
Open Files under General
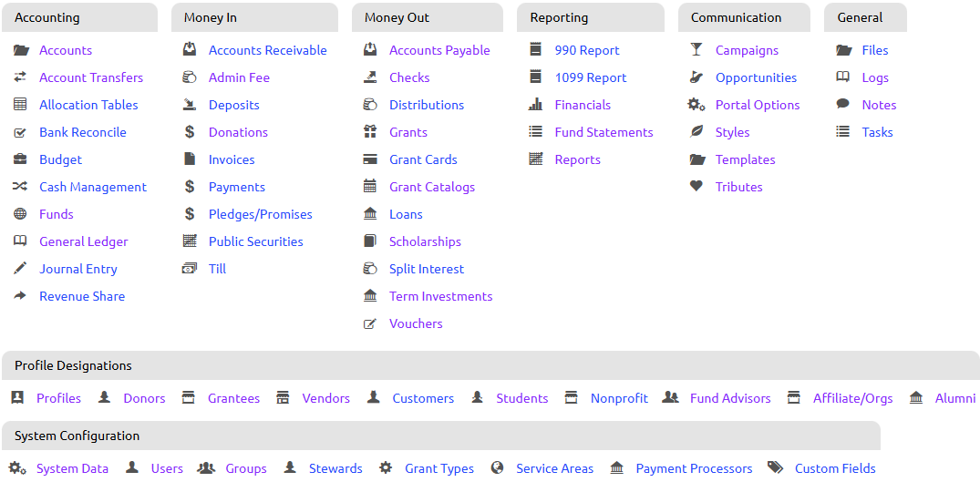[875, 51]
